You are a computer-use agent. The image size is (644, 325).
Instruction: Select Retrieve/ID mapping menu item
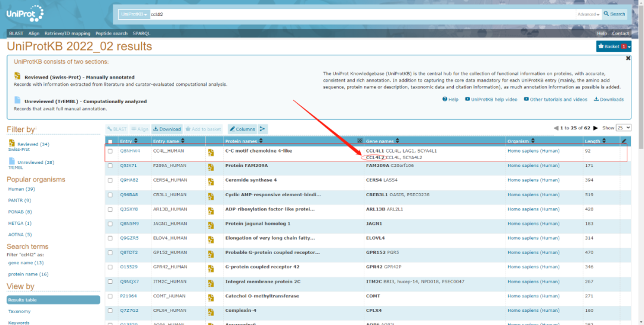(x=67, y=33)
